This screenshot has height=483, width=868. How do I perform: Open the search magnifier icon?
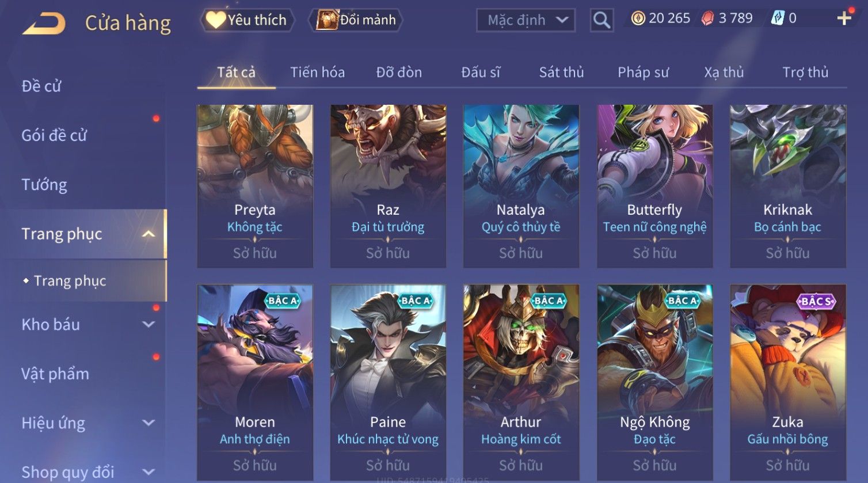point(601,20)
